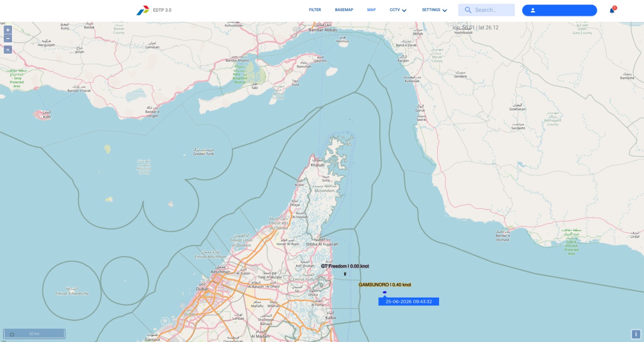Screen dimensions: 644x342
Task: Expand the CCTV dropdown
Action: pos(398,10)
